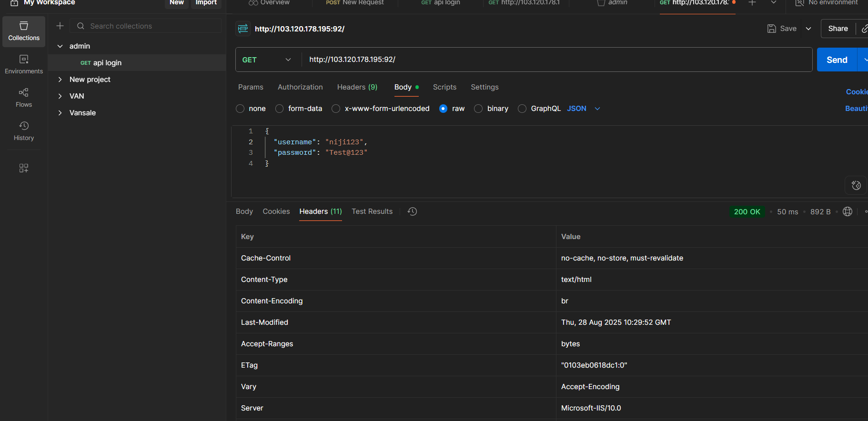Click the blue Send button

[x=837, y=60]
